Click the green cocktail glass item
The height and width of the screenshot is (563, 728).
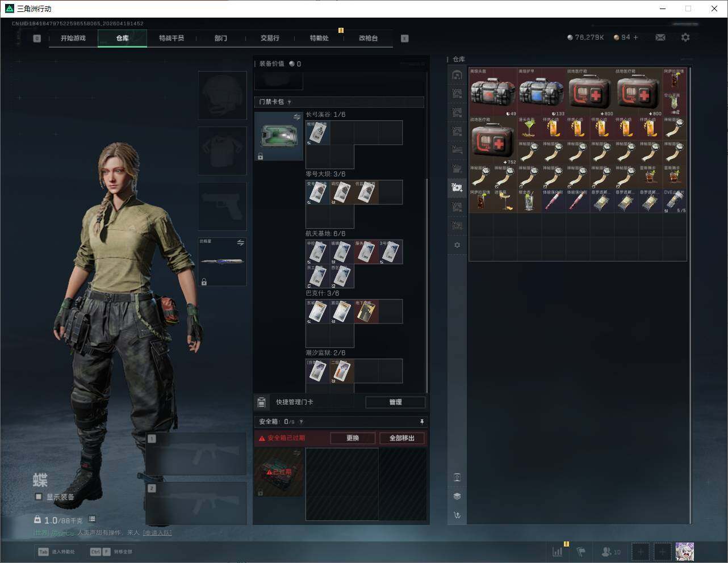tap(530, 129)
